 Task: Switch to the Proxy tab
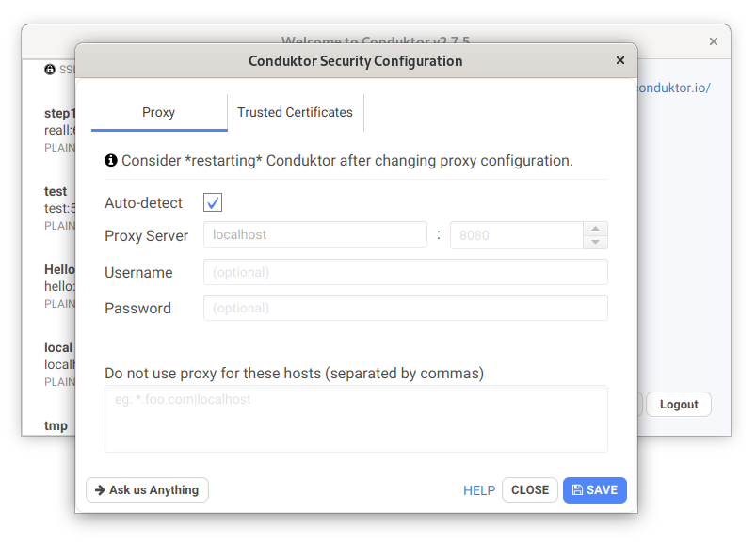[x=159, y=112]
